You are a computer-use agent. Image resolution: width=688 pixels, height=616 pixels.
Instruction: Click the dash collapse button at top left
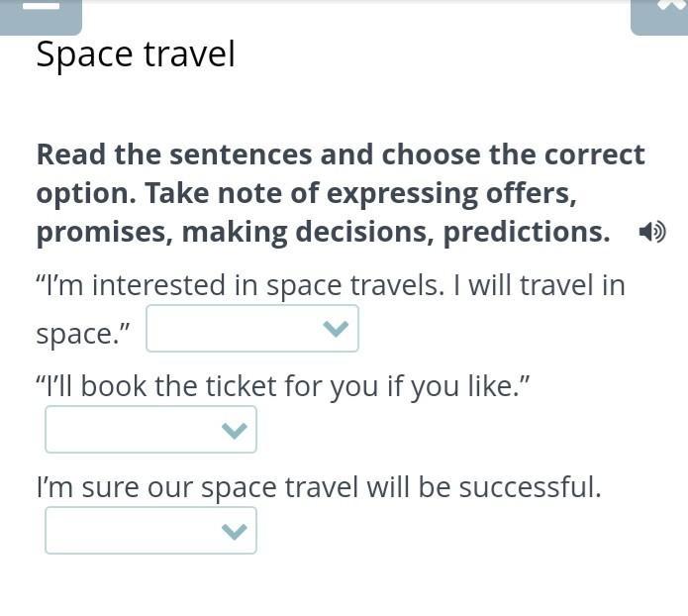(x=41, y=17)
